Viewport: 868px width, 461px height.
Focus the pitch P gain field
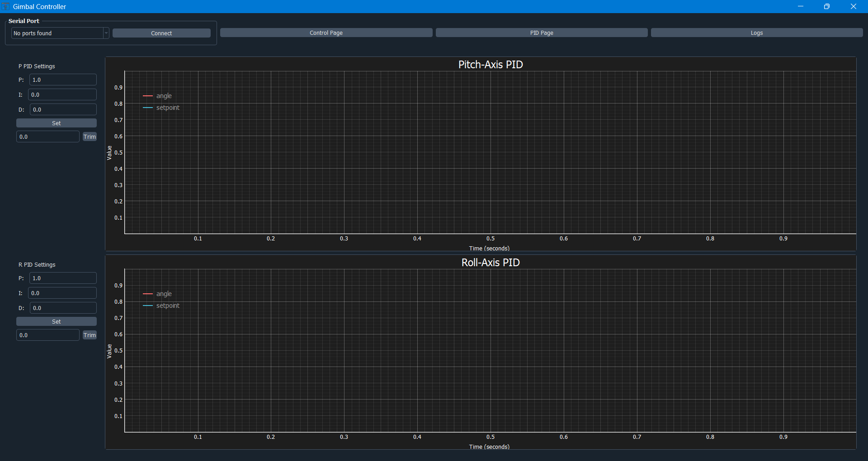(x=63, y=80)
